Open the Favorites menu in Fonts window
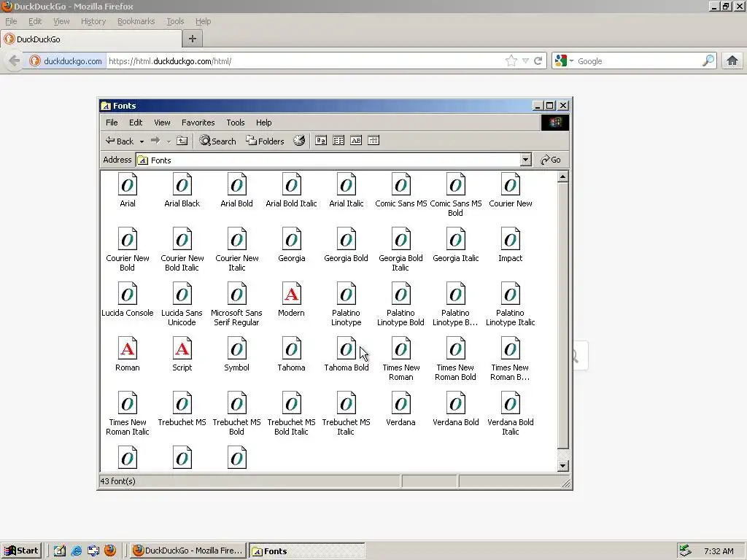747x560 pixels. coord(198,122)
